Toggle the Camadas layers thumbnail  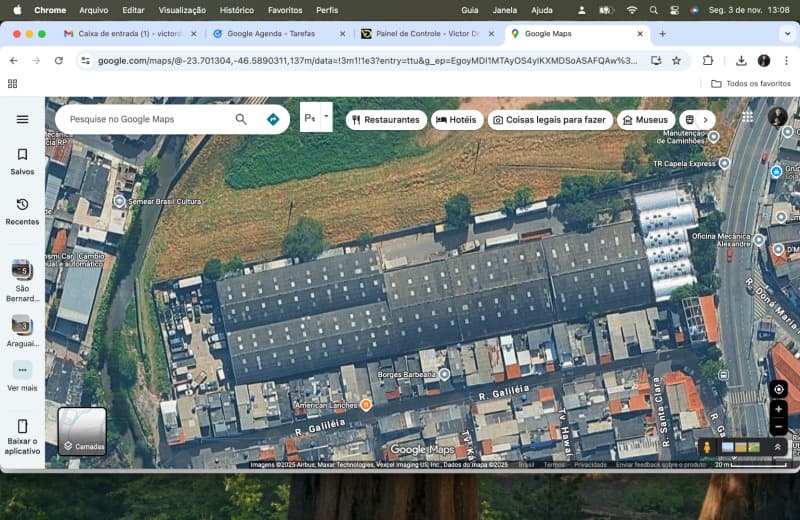(82, 431)
